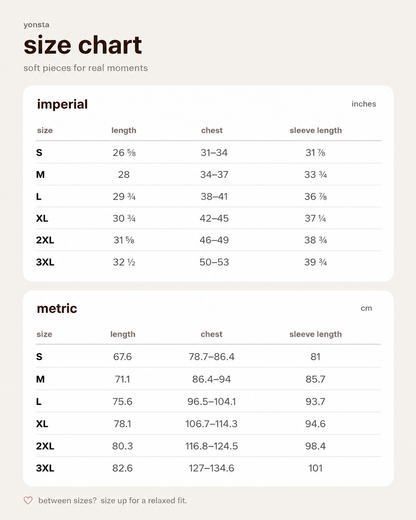The width and height of the screenshot is (416, 520).
Task: Click the yonsta brand name
Action: (36, 25)
